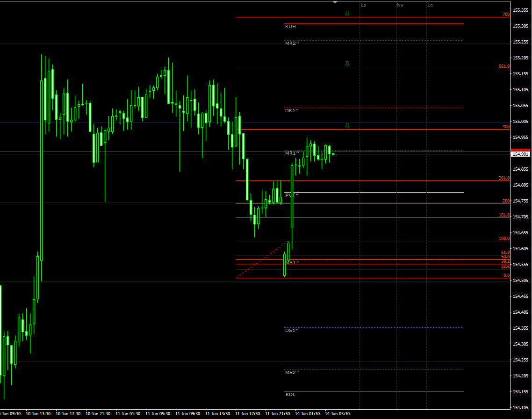Screen dimensions: 532x419
Task: Click the 10 Jun 17:30 time label
Action: (x=68, y=414)
